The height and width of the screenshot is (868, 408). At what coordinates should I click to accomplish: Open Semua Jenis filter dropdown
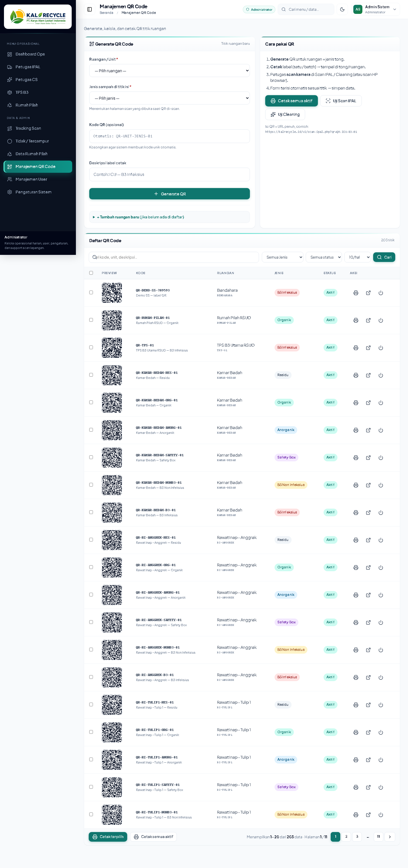[x=282, y=257]
